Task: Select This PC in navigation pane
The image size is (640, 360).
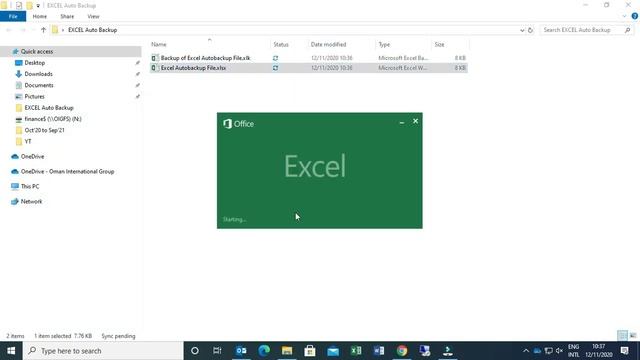Action: coord(30,186)
